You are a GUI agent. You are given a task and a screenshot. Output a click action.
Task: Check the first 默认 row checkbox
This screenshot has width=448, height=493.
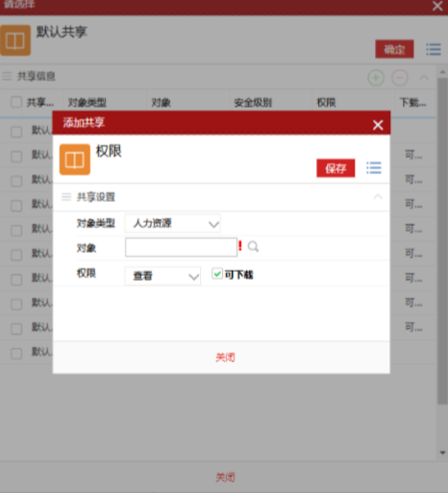pos(16,132)
